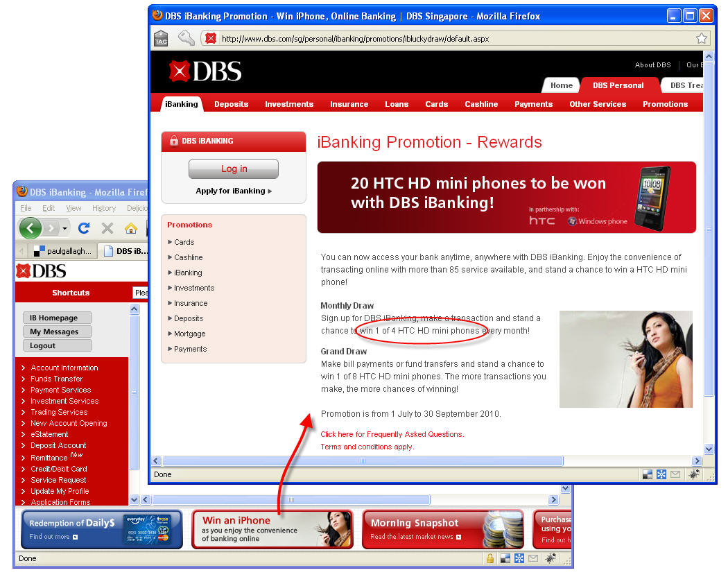Click the TAG icon in front window toolbar
Screen dimensions: 728x577
click(161, 38)
